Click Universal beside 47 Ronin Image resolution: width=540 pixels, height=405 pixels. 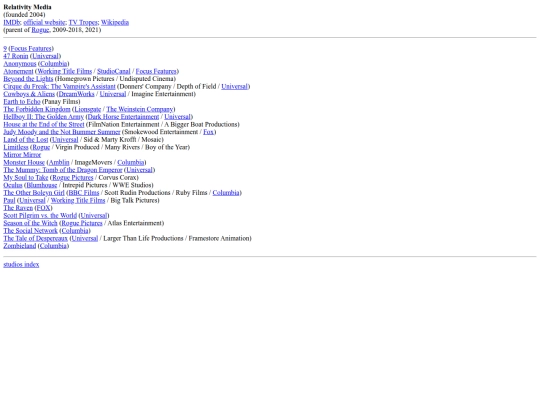point(45,56)
